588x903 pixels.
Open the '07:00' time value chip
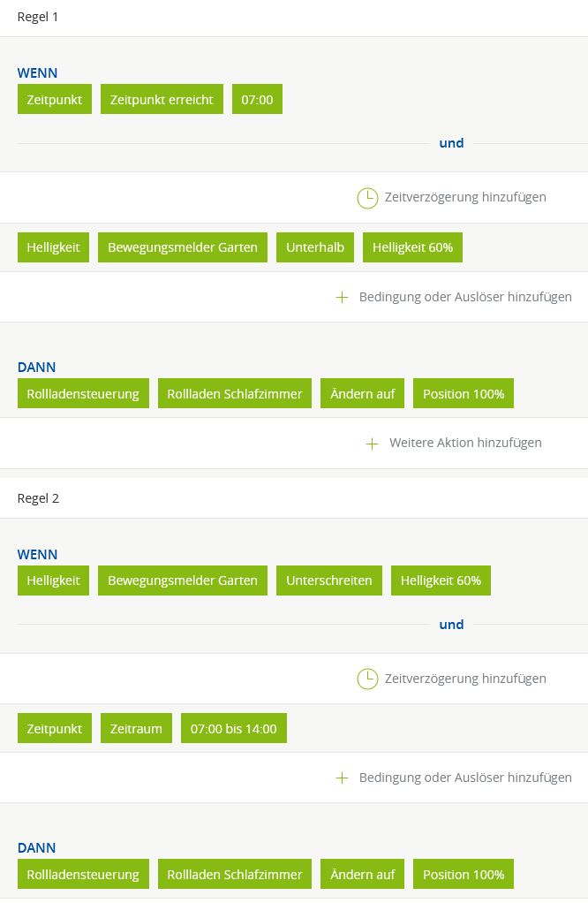pos(257,100)
